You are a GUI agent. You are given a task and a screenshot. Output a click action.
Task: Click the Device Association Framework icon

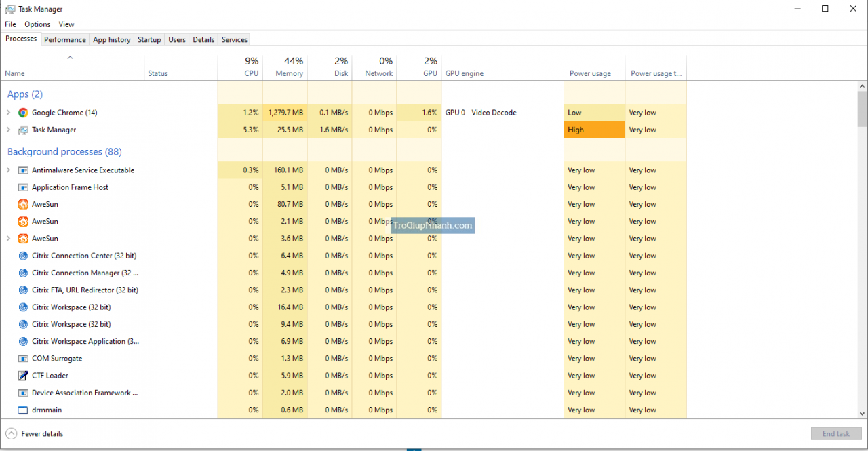(22, 393)
